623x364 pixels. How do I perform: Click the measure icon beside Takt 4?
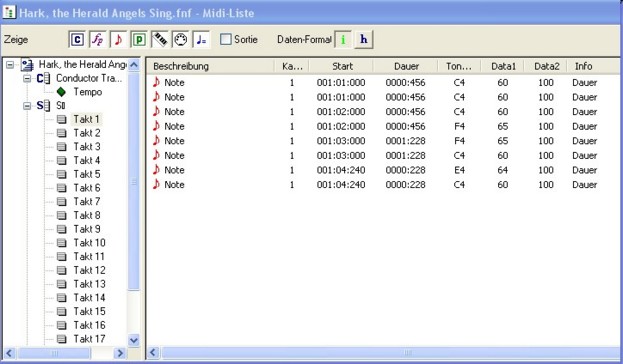pyautogui.click(x=62, y=161)
